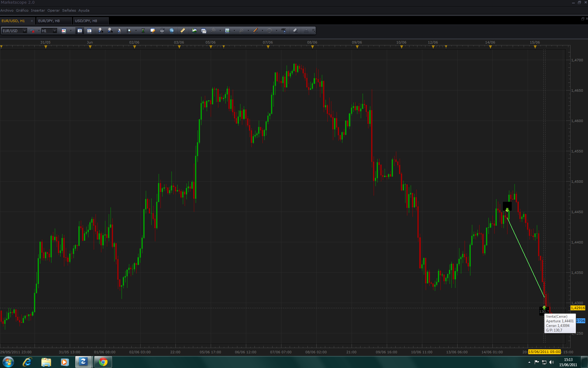Close the EUR/USD, H1 tab

click(x=32, y=21)
